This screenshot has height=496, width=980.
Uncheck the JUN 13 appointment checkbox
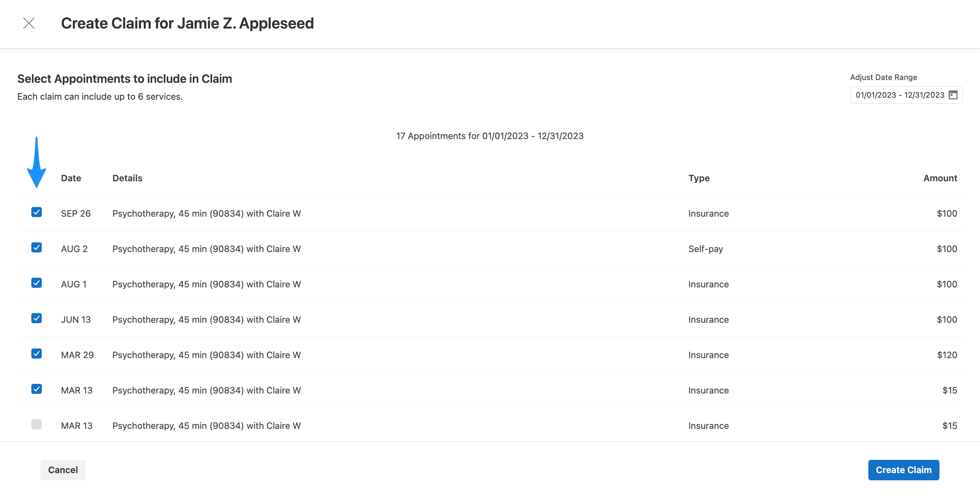pos(37,318)
